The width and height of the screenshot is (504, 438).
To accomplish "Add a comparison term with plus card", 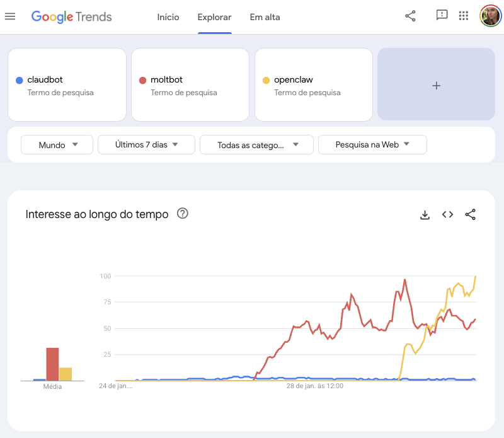I will pos(436,85).
